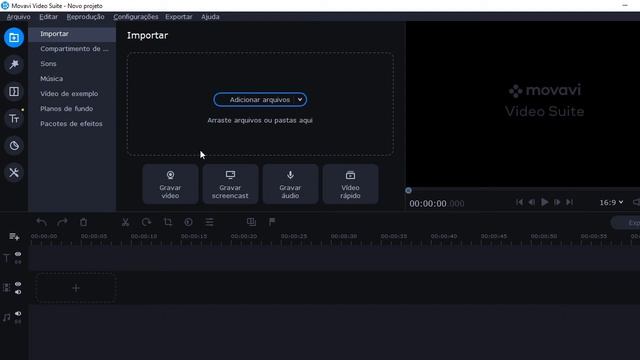Click Gravar áudio microphone button
Viewport: 640px width, 360px height.
tap(290, 184)
